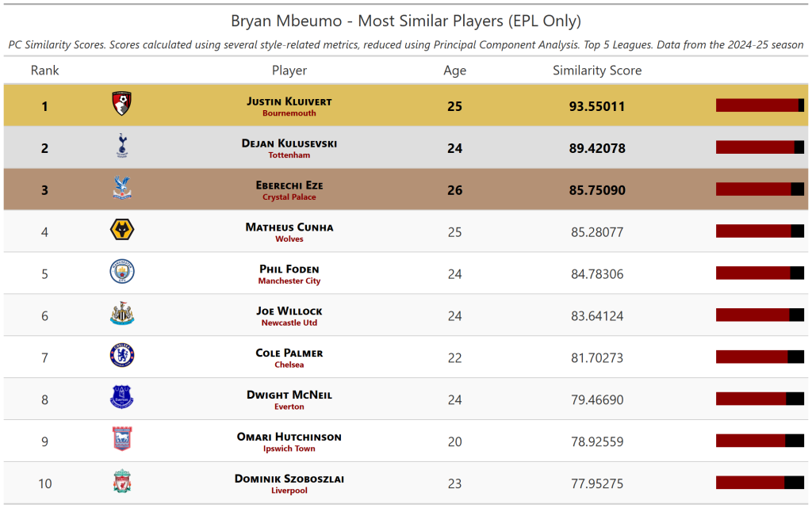This screenshot has height=508, width=812.
Task: Open Justin Kluivert's player name
Action: [289, 101]
